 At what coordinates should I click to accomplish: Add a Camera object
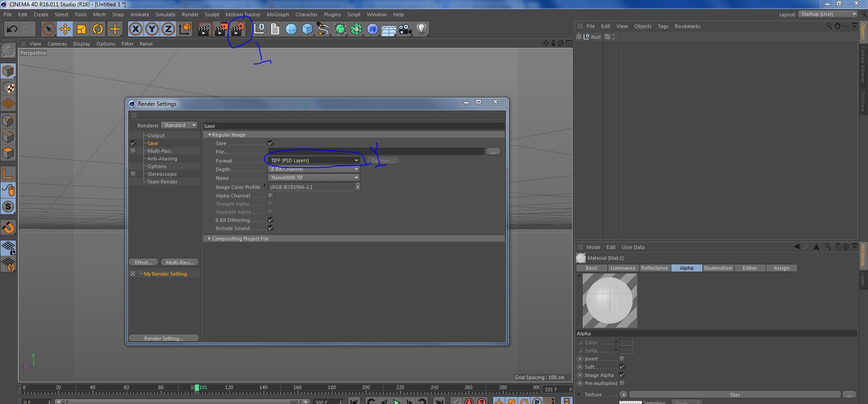[x=405, y=29]
